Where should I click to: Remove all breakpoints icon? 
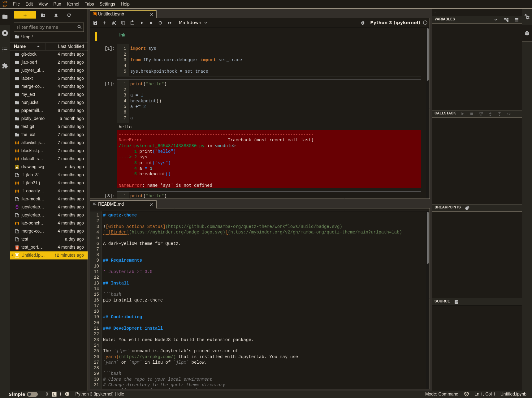(x=467, y=208)
